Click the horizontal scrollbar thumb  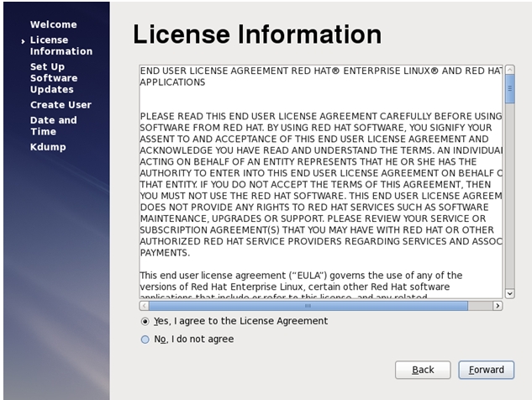point(308,306)
